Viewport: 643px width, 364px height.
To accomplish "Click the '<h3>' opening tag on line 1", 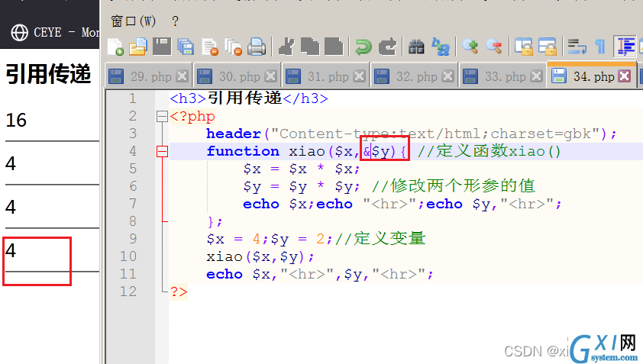I will [188, 98].
